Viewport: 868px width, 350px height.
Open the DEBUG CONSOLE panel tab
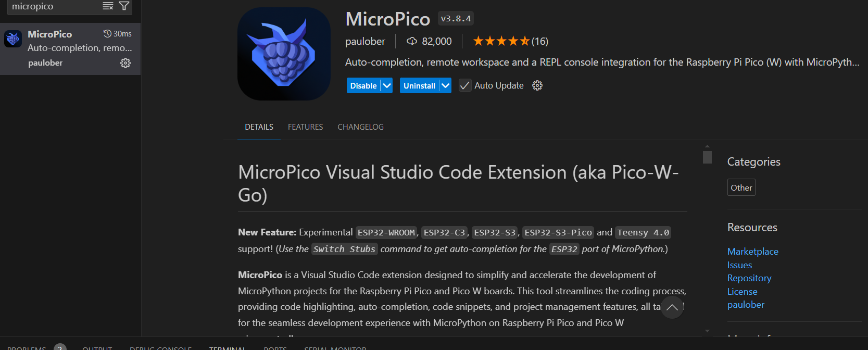pos(160,348)
